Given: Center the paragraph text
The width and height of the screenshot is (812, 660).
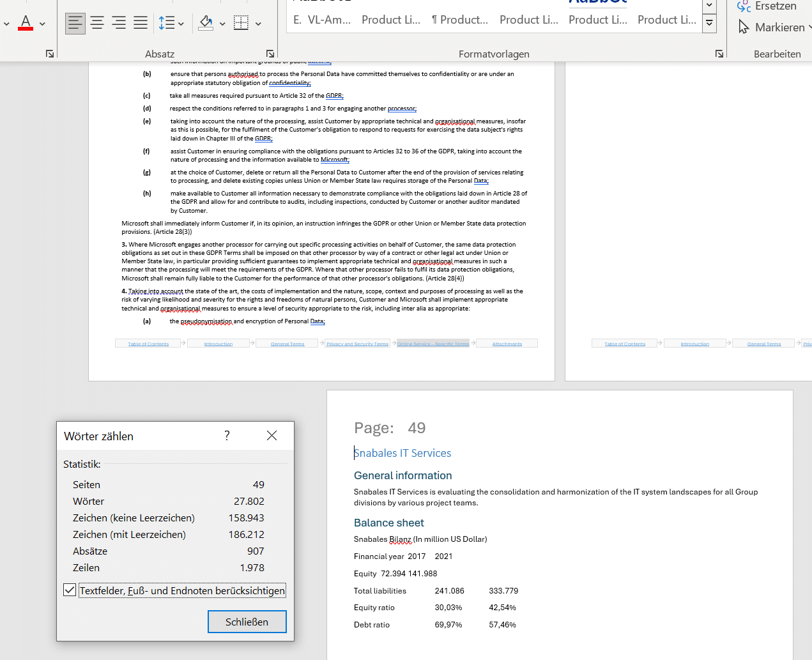Looking at the screenshot, I should pyautogui.click(x=97, y=24).
